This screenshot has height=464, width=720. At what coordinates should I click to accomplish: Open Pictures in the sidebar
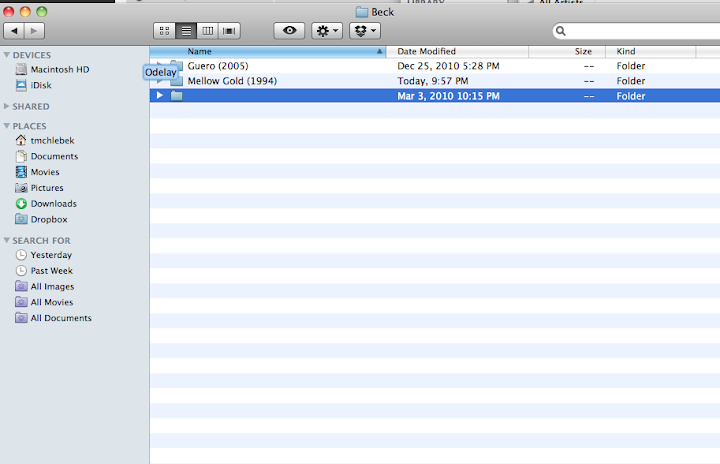tap(47, 188)
